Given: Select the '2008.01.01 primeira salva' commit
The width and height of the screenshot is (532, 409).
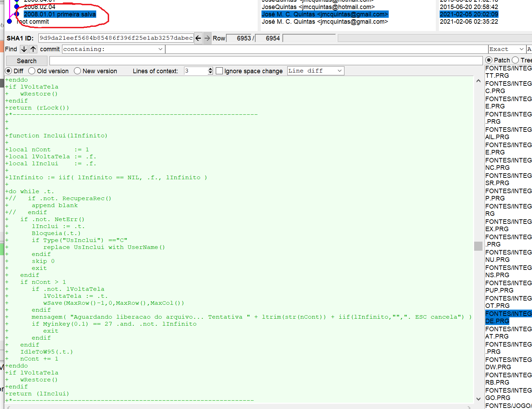Looking at the screenshot, I should tap(60, 14).
